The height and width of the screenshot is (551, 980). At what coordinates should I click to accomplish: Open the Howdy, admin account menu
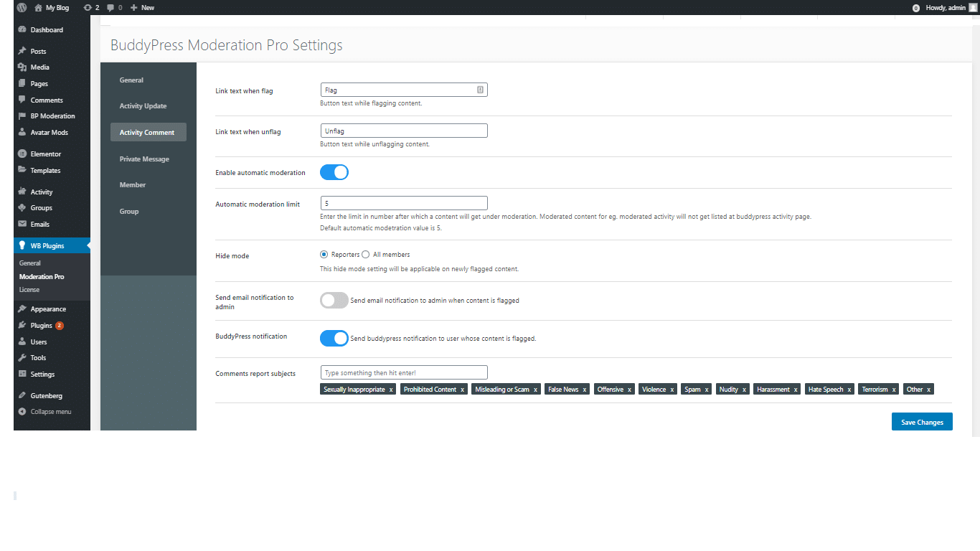944,7
